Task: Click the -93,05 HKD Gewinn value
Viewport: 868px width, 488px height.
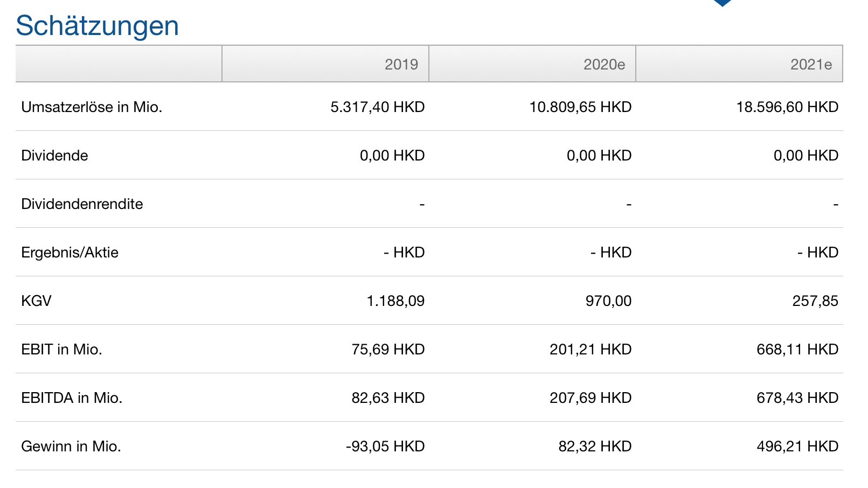Action: pyautogui.click(x=385, y=447)
